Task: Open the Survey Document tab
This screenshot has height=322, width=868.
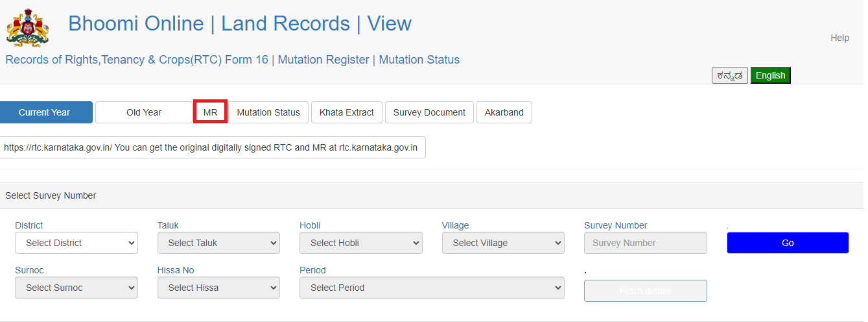Action: pyautogui.click(x=429, y=112)
